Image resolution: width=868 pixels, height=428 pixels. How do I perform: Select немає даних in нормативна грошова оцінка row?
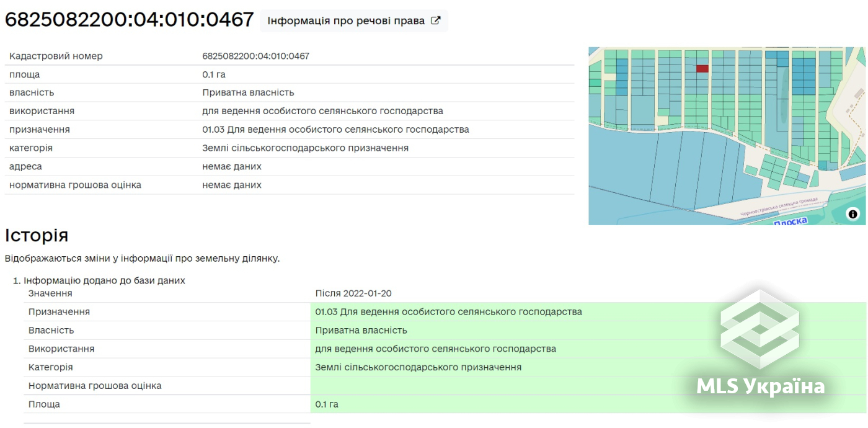click(232, 185)
